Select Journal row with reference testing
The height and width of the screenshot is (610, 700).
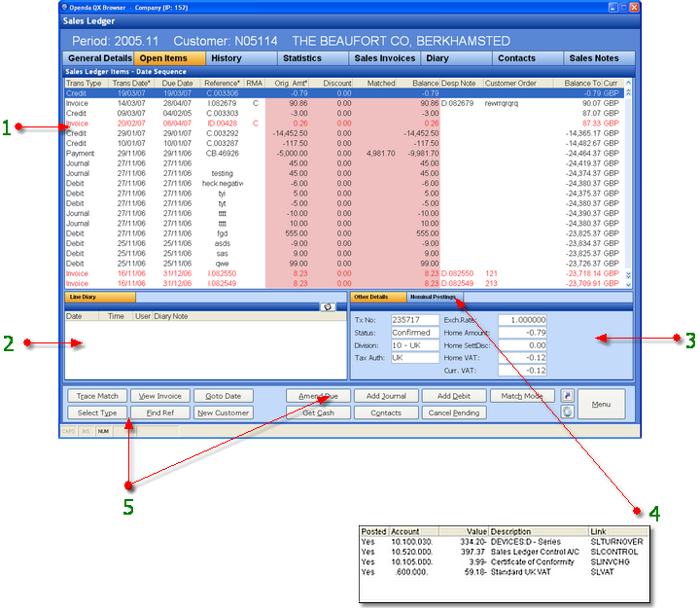(x=344, y=173)
